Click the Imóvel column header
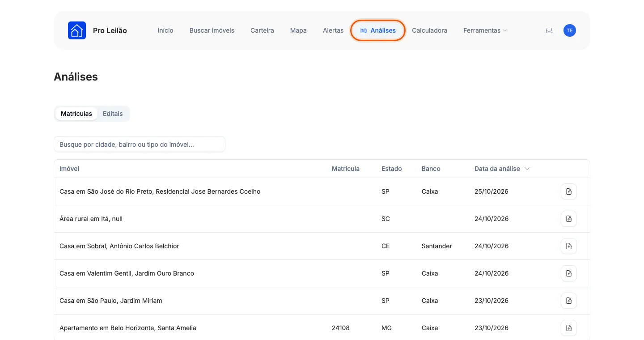The image size is (644, 340). (x=69, y=169)
